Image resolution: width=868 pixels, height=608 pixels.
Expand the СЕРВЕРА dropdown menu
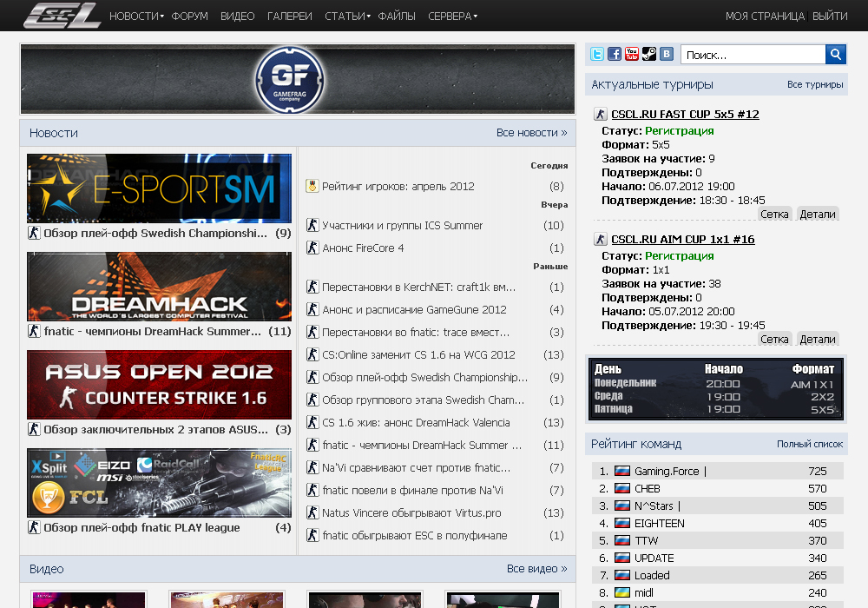click(x=453, y=16)
